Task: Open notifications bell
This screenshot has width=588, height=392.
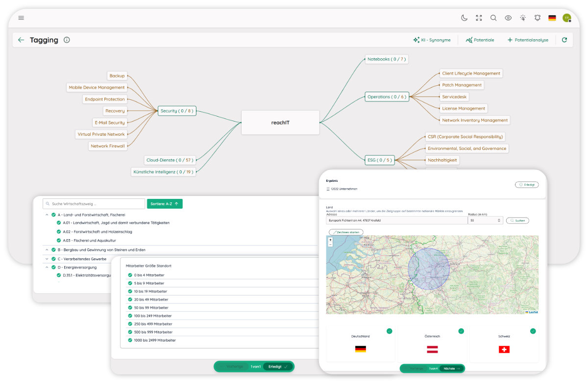Action: (x=538, y=18)
